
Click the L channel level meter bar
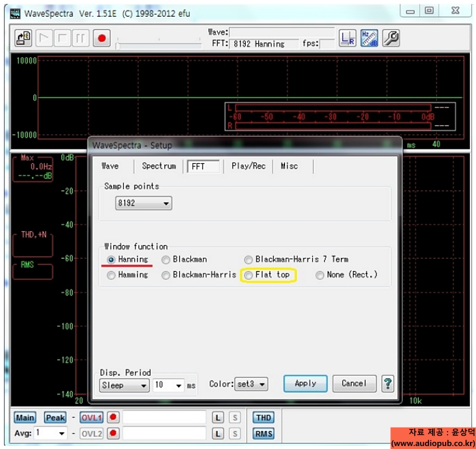tap(333, 108)
